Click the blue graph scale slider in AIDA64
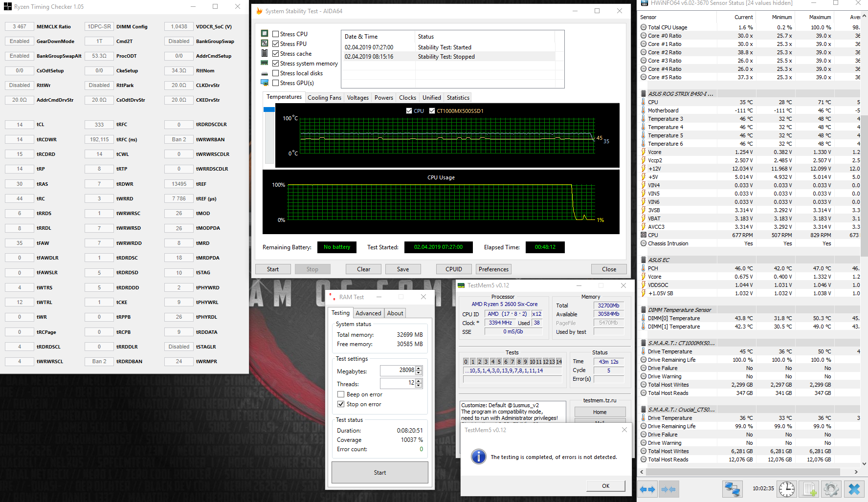The image size is (868, 502). 269,109
